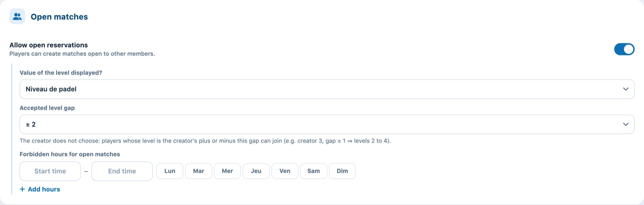Open the ± 2 accepted level gap dropdown
644x205 pixels.
[327, 124]
